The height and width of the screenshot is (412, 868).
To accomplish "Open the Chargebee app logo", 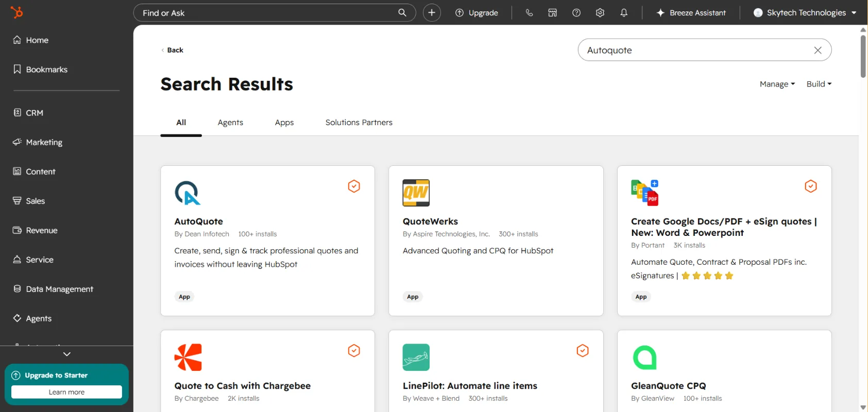I will point(188,357).
